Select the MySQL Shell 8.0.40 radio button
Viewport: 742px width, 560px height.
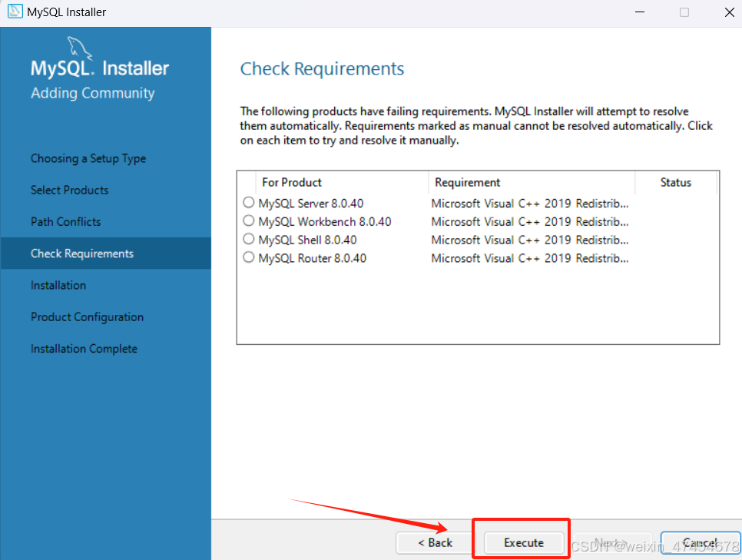tap(248, 239)
